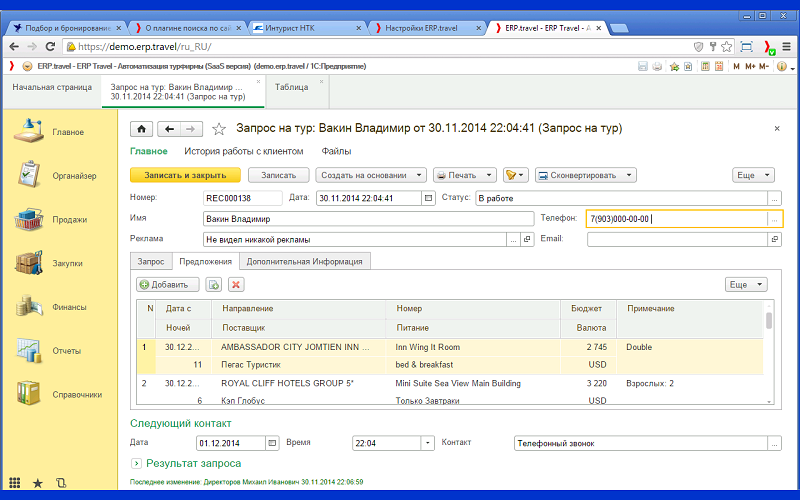Go back with the form's left arrow
The width and height of the screenshot is (800, 500).
(x=169, y=129)
